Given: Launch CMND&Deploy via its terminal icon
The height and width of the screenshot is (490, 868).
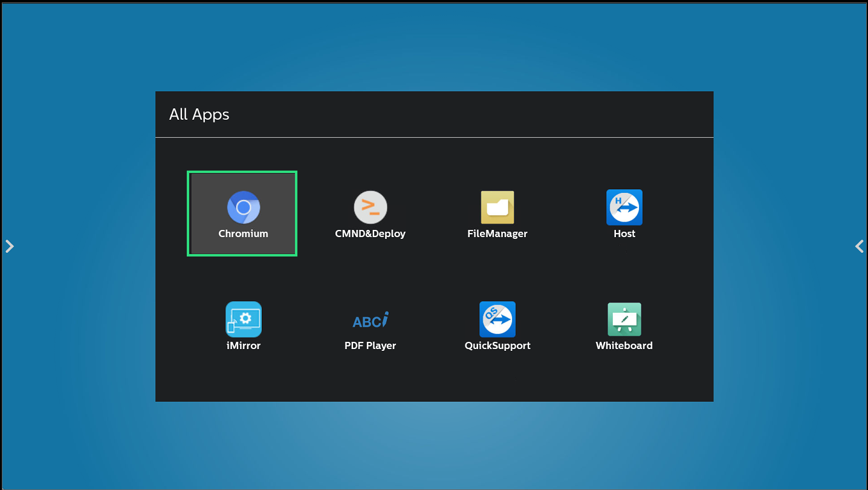Looking at the screenshot, I should coord(370,207).
